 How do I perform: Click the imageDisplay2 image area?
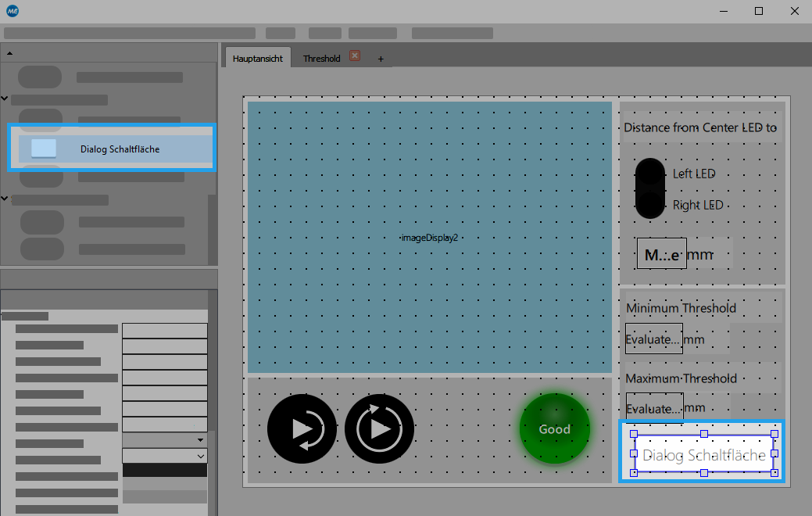[430, 237]
